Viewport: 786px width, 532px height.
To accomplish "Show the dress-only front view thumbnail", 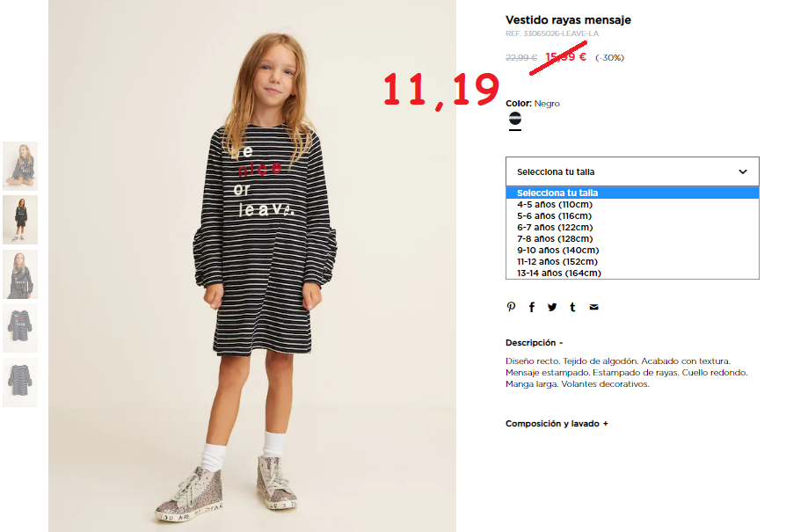I will 20,328.
